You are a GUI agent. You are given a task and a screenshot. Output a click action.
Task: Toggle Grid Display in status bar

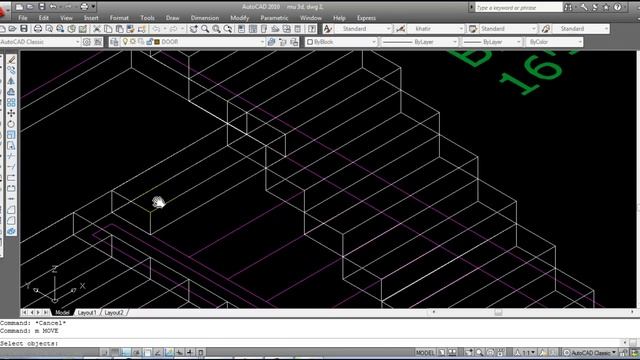point(115,352)
